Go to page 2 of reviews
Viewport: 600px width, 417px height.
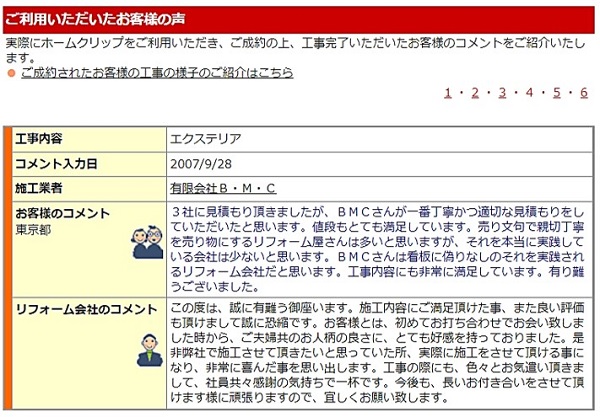(475, 93)
